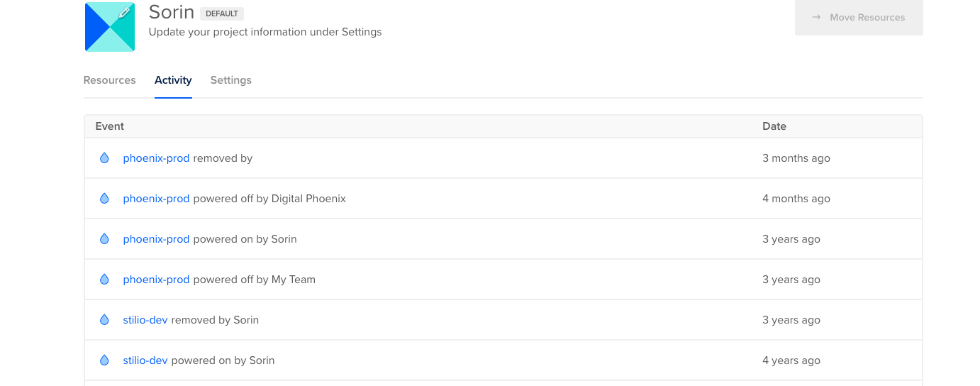Click the pencil edit icon on project avatar
980x386 pixels.
pos(125,12)
